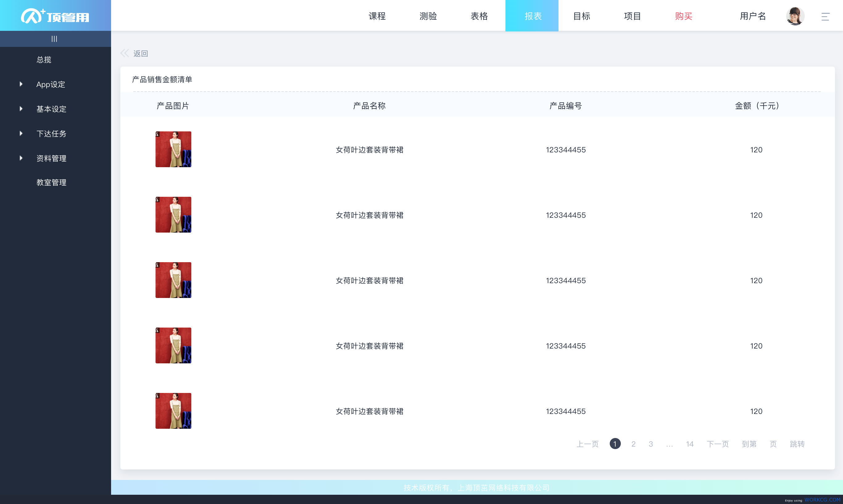
Task: Open 资料管理 in the sidebar
Action: point(51,158)
